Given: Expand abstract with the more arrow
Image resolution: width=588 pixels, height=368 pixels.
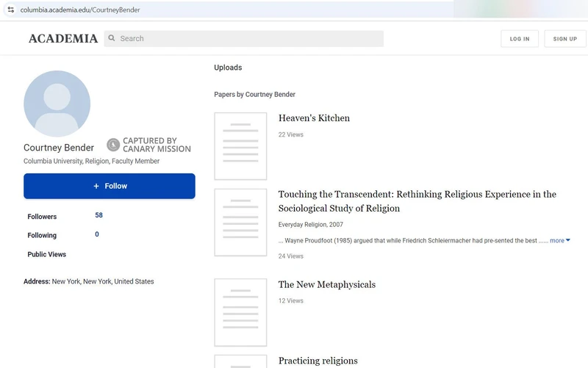Looking at the screenshot, I should (x=560, y=240).
